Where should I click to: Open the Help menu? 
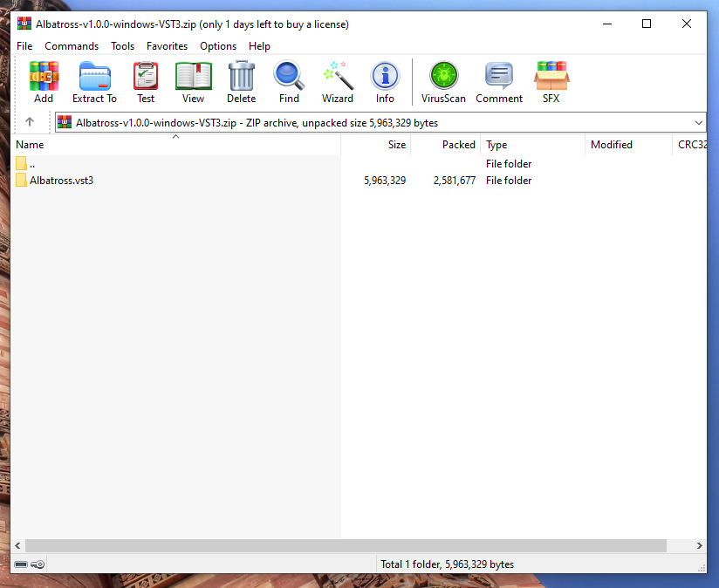click(259, 46)
